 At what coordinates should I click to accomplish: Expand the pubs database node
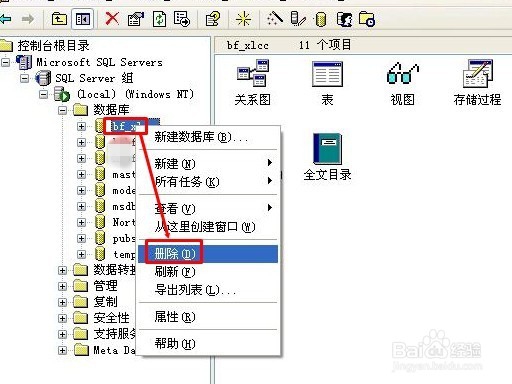click(x=81, y=238)
